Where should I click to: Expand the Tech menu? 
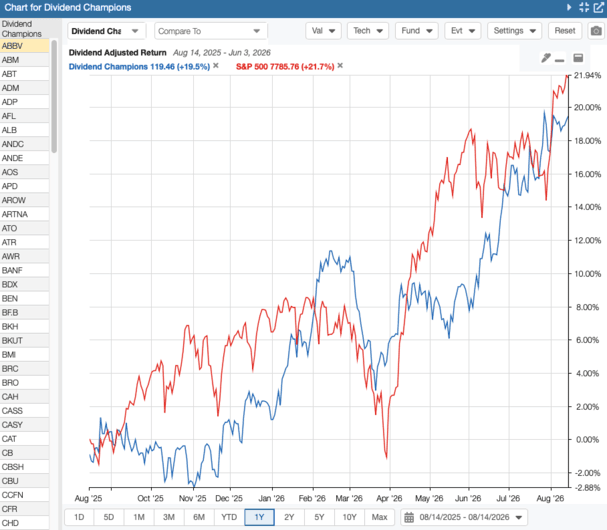[x=368, y=31]
